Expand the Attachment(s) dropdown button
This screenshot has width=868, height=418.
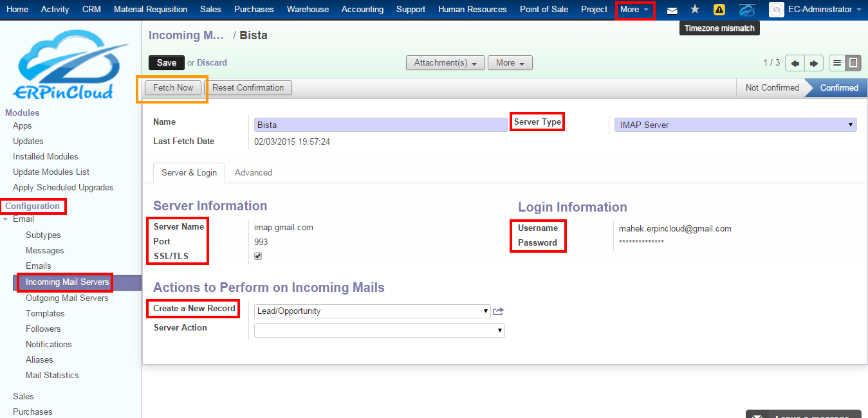tap(445, 63)
